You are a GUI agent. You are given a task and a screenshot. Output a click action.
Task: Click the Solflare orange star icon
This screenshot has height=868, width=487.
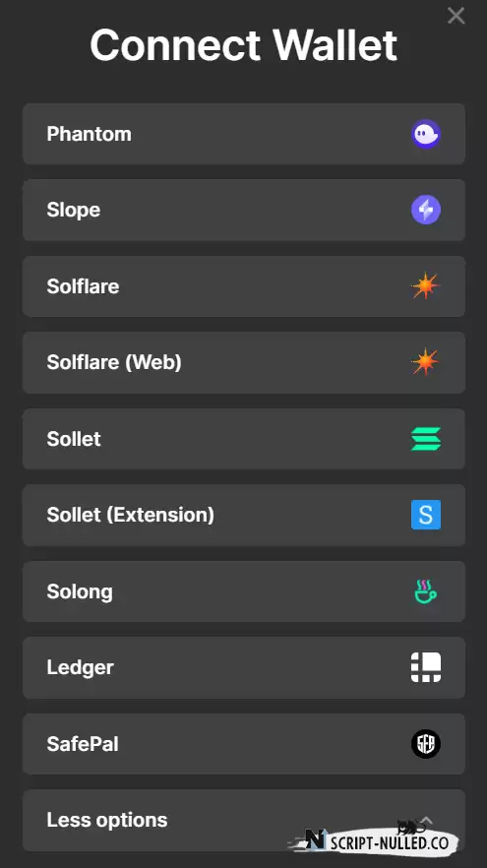tap(426, 286)
